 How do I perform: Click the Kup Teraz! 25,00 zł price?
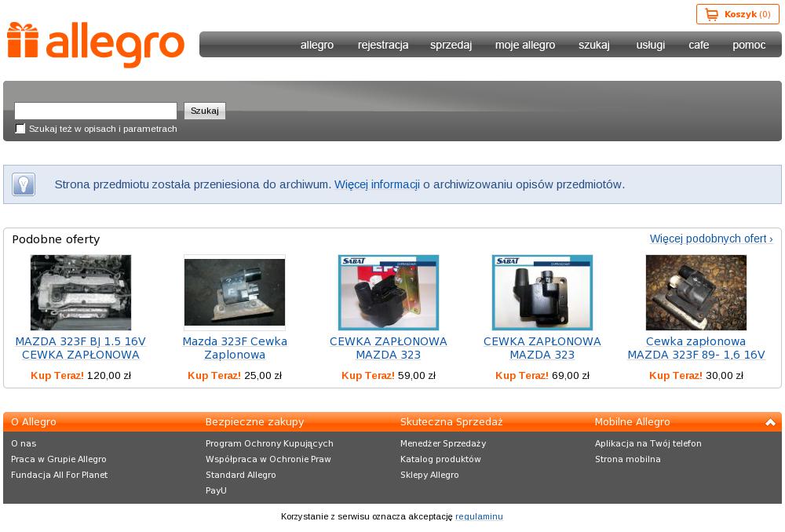pos(235,375)
